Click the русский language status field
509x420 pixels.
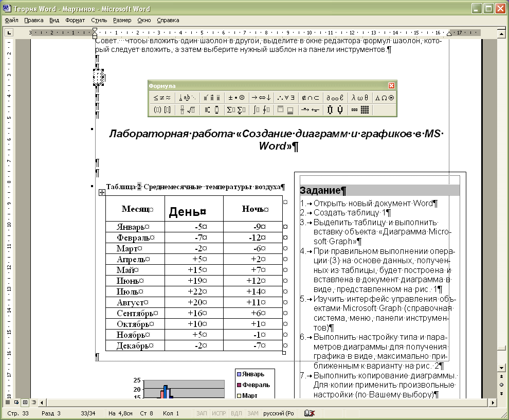(279, 413)
